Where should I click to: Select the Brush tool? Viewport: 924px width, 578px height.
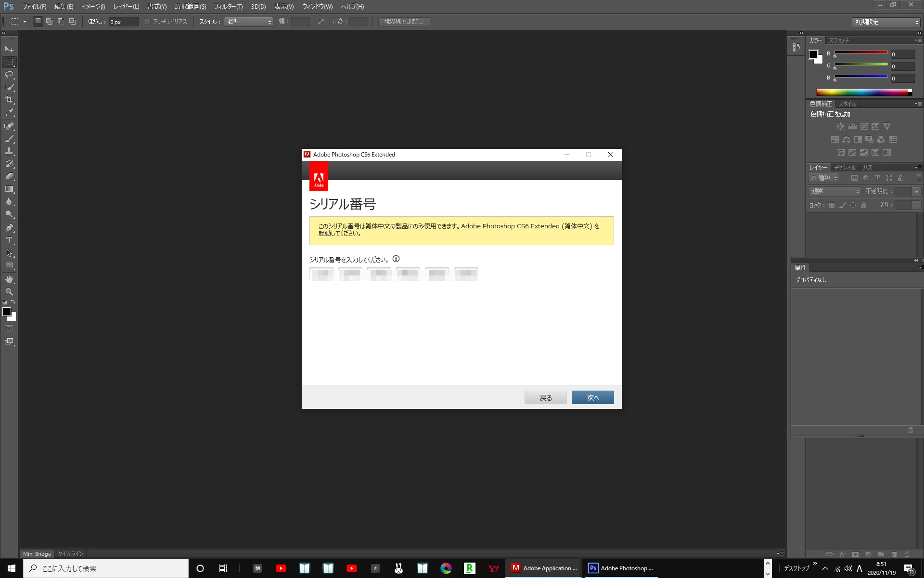point(9,139)
